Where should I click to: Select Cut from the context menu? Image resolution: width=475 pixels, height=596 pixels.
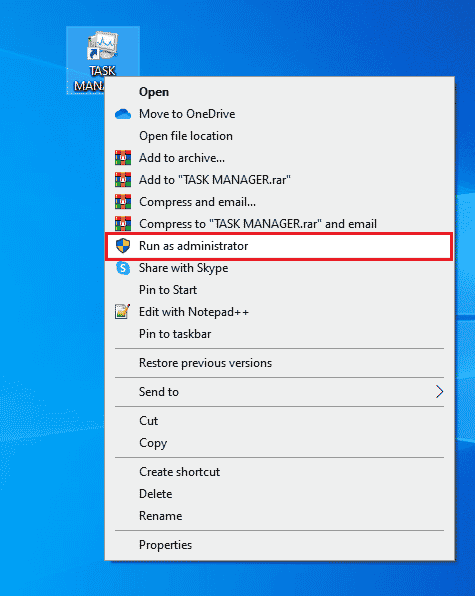tap(280, 421)
